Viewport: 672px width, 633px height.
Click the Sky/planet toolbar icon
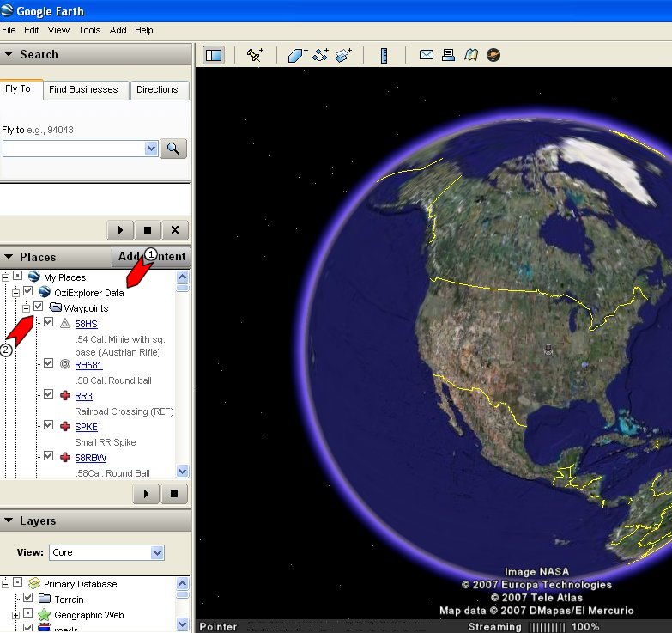click(493, 55)
